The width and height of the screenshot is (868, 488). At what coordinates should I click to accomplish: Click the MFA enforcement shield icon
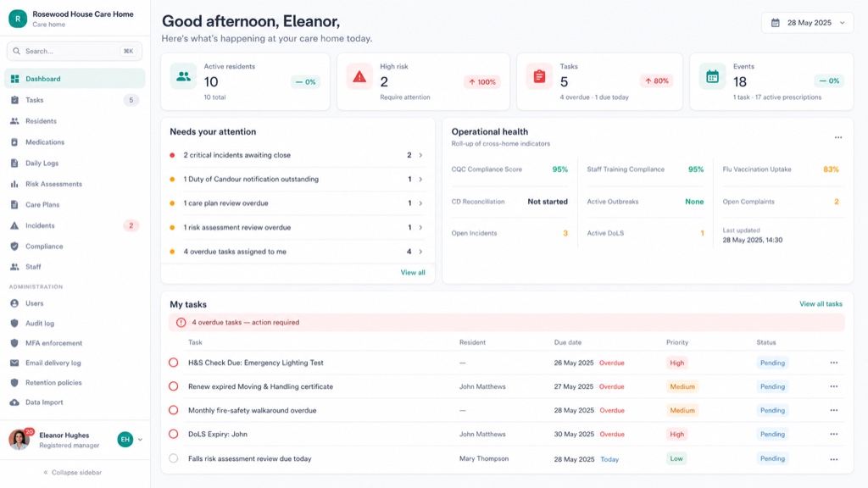(x=15, y=343)
